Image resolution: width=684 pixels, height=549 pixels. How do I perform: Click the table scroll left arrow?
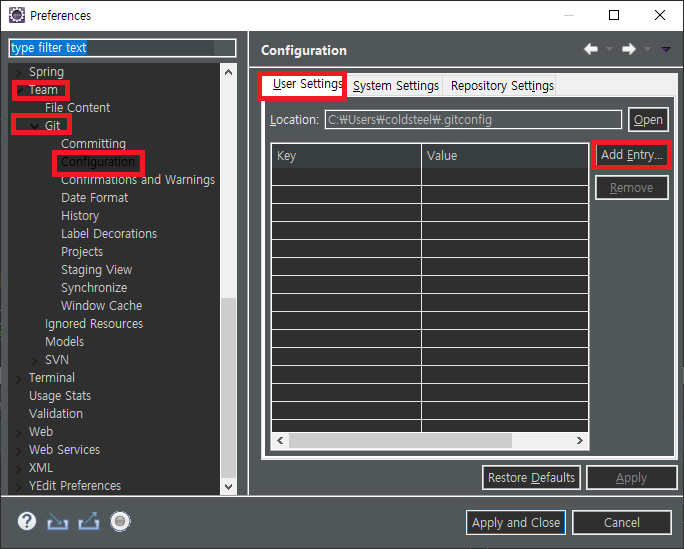(x=280, y=441)
